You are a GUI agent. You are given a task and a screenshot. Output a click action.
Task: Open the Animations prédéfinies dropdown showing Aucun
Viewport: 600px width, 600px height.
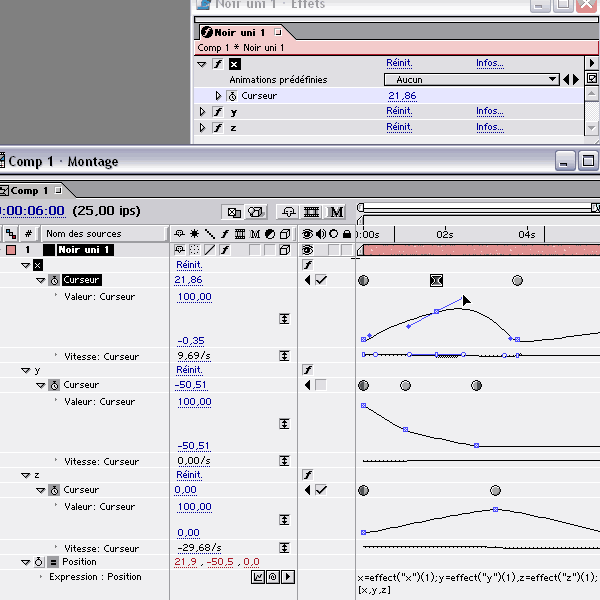pyautogui.click(x=471, y=80)
